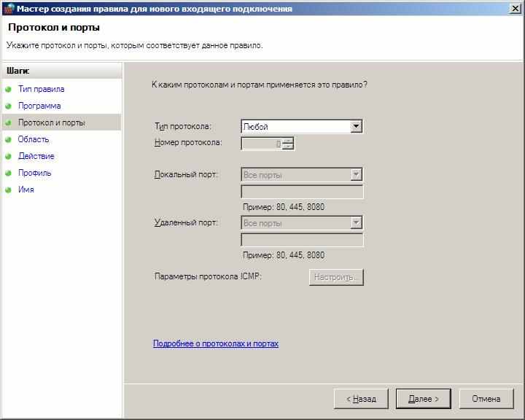Click green bullet beside Протокол и порты
525x420 pixels.
[8, 123]
